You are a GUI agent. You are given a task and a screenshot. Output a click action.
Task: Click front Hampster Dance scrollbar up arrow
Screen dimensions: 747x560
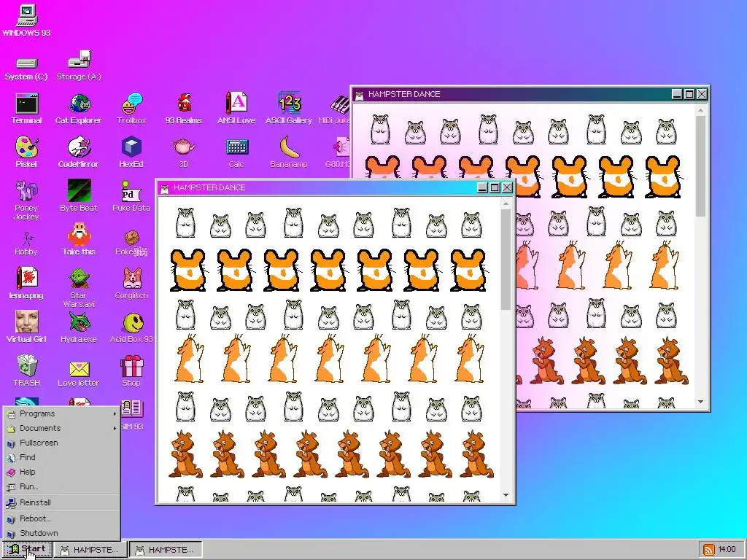506,204
